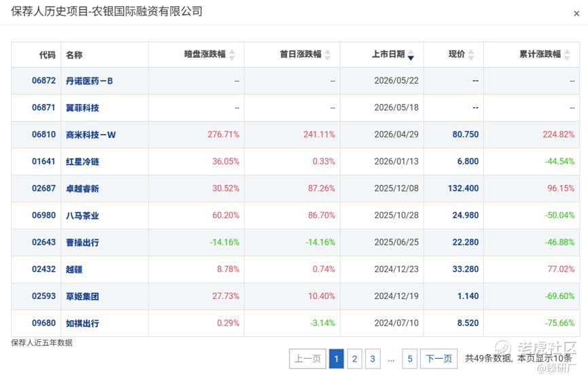Open stock link 如祺出行
Image resolution: width=588 pixels, height=382 pixels.
[82, 324]
